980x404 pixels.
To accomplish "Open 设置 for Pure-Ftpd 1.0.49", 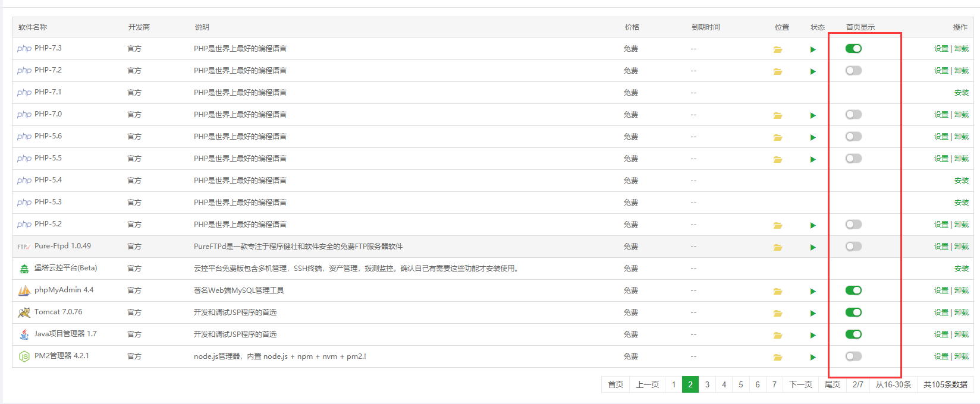I will tap(941, 247).
